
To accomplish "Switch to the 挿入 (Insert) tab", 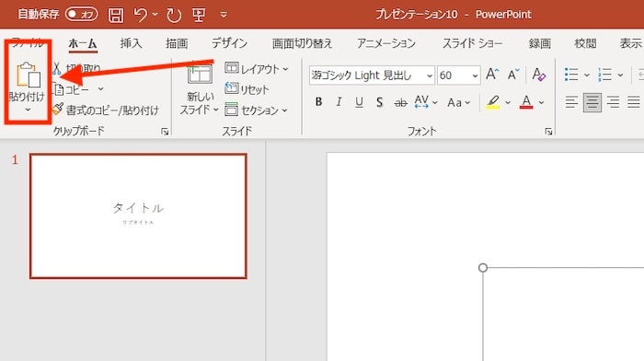I will pos(131,43).
